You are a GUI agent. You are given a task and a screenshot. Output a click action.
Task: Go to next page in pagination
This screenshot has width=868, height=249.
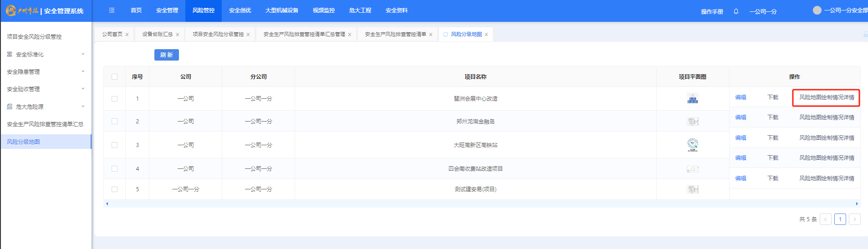click(x=854, y=219)
